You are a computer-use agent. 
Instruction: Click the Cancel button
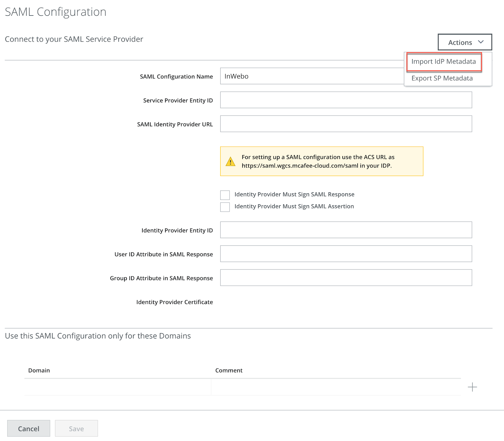[x=28, y=428]
